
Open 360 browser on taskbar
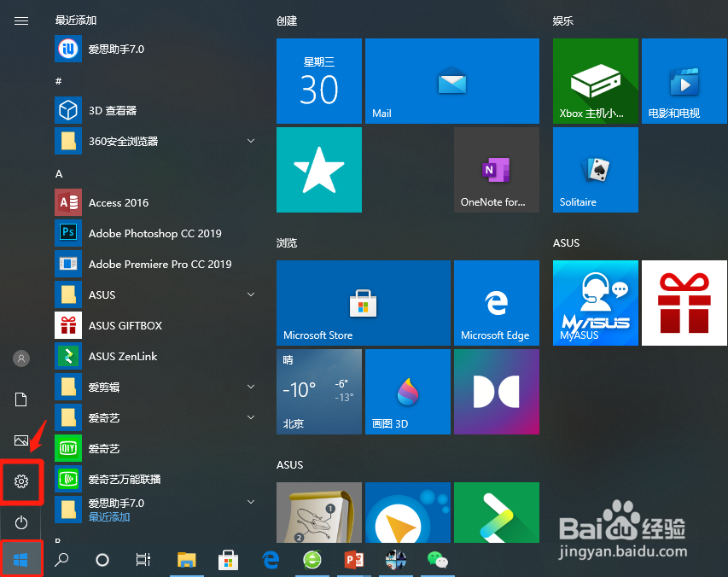312,560
